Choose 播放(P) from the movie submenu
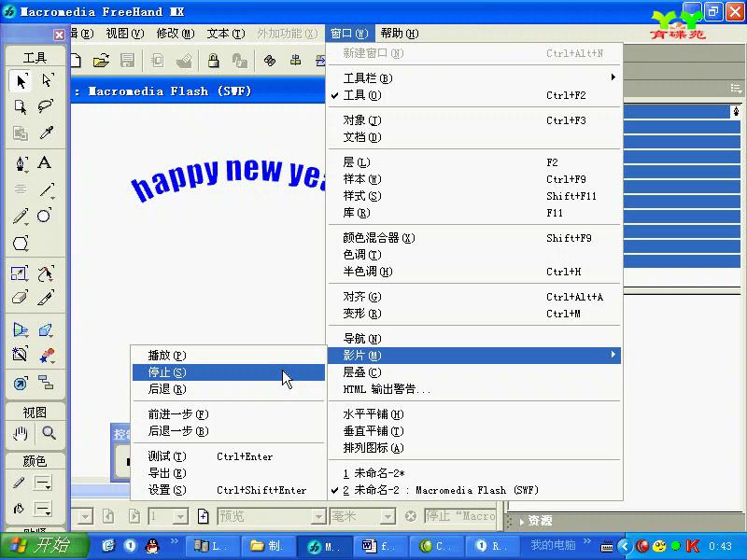 229,356
